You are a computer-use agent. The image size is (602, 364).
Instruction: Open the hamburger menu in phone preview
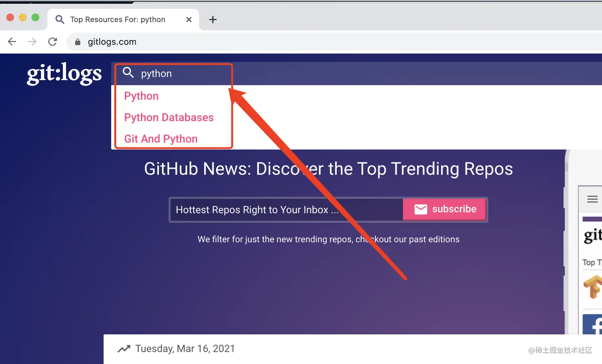coord(592,199)
